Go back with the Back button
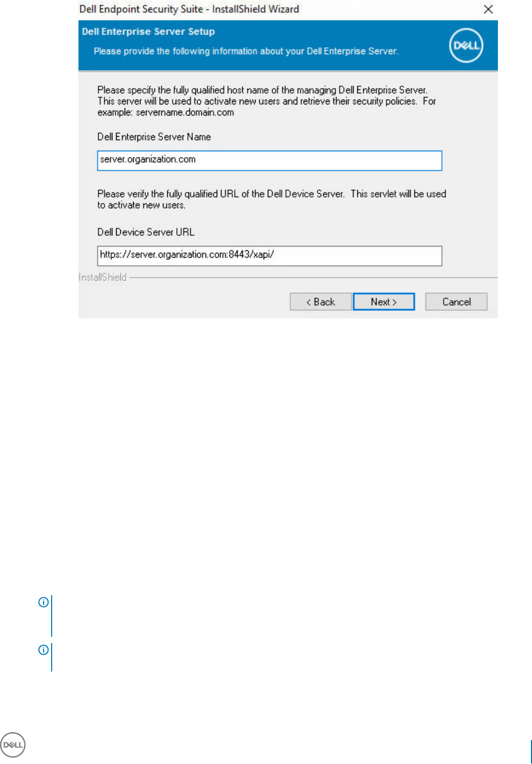Image resolution: width=532 pixels, height=764 pixels. [321, 302]
